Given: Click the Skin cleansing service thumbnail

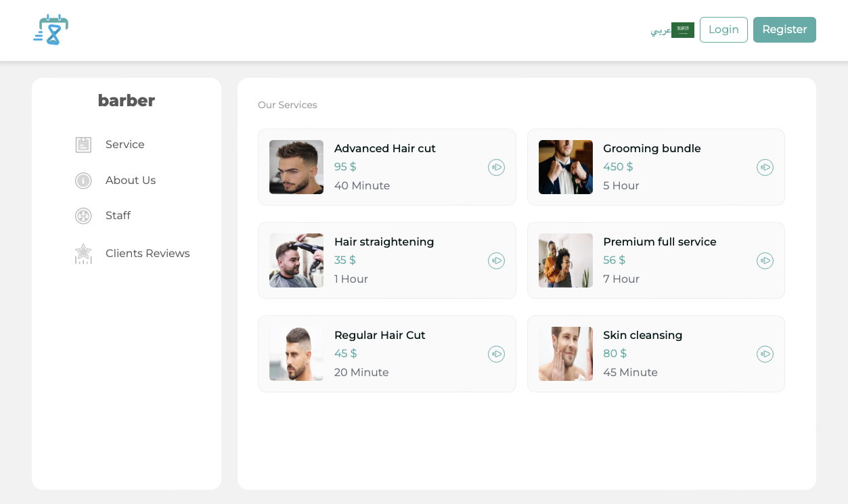Looking at the screenshot, I should [565, 354].
